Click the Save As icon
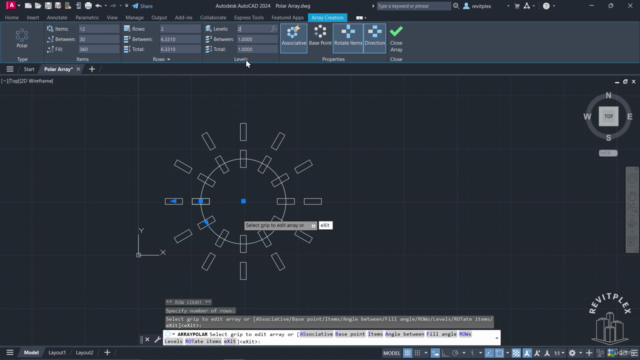 pyautogui.click(x=58, y=6)
